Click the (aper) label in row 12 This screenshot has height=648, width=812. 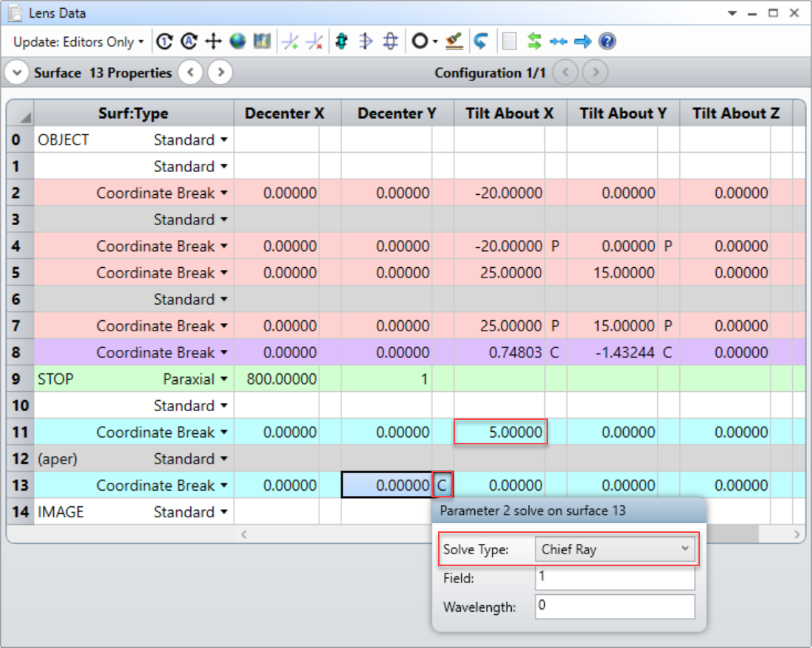tap(58, 459)
